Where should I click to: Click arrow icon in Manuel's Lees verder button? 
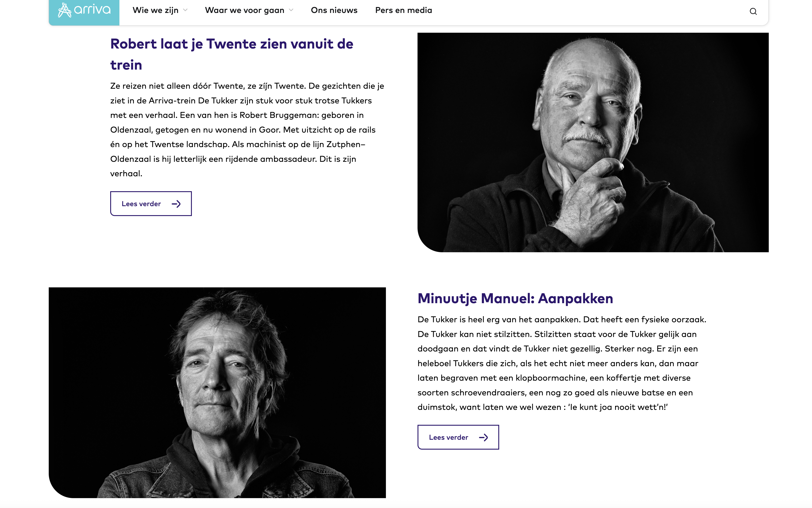click(x=483, y=438)
